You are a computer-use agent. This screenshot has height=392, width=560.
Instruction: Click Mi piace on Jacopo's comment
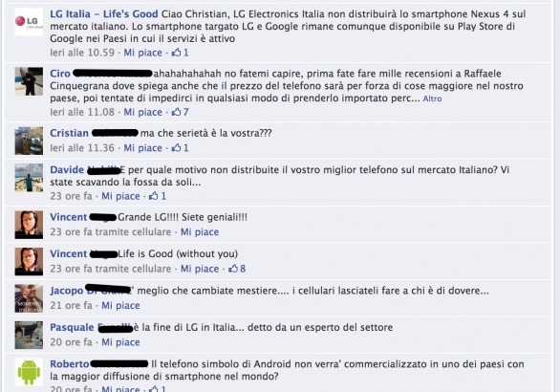click(120, 306)
